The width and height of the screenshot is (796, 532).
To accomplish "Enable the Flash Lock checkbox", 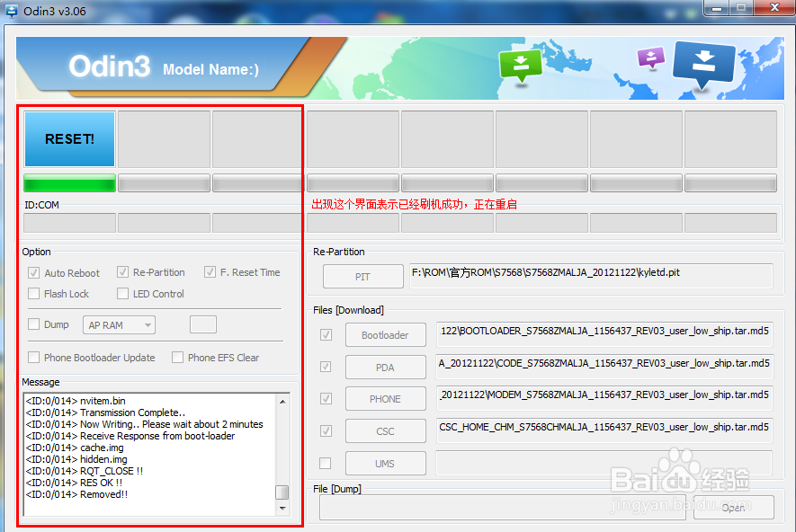I will coord(34,294).
